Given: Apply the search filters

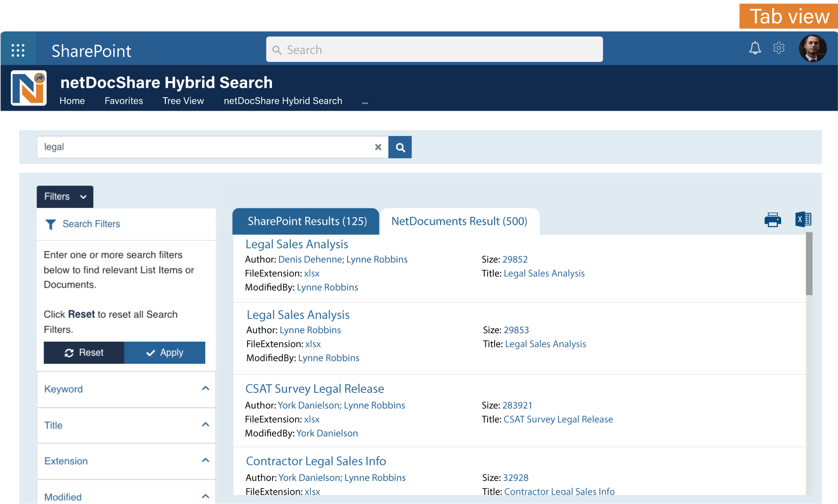Looking at the screenshot, I should [165, 353].
